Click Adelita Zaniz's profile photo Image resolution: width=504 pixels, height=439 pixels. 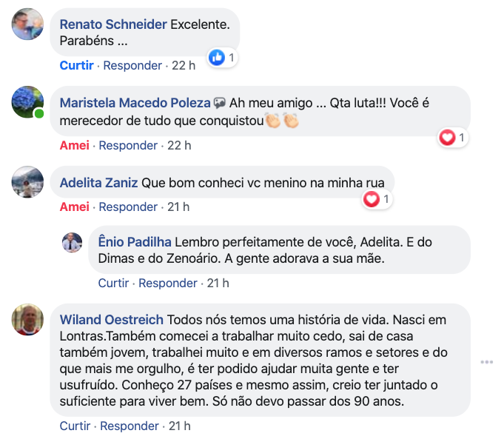click(28, 182)
